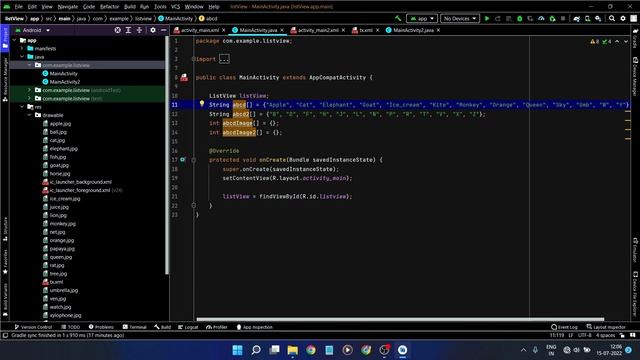This screenshot has height=360, width=640.
Task: Open the Profile app gauge icon
Action: (541, 18)
